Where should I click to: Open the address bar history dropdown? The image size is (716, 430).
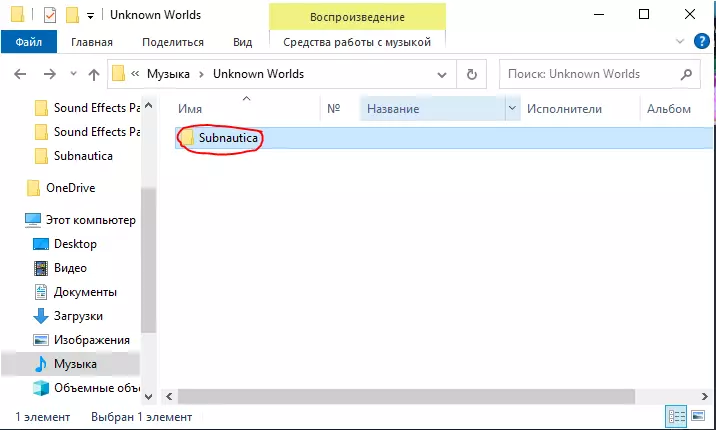[442, 74]
